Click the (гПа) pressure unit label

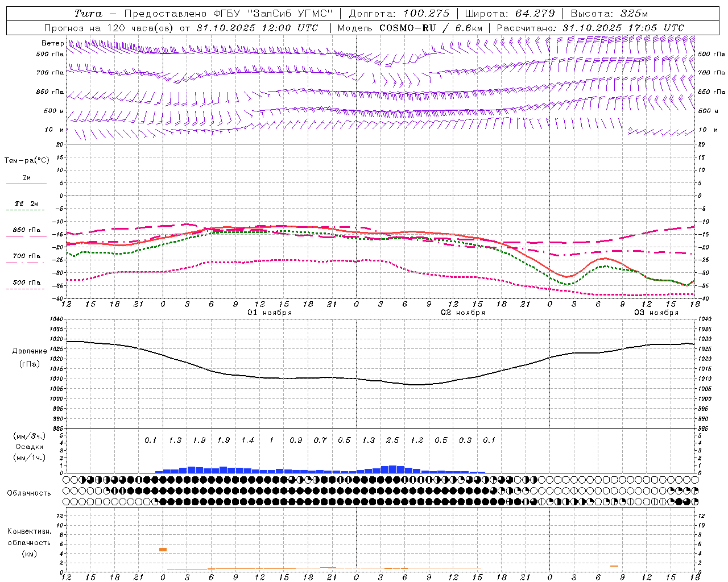coord(30,364)
